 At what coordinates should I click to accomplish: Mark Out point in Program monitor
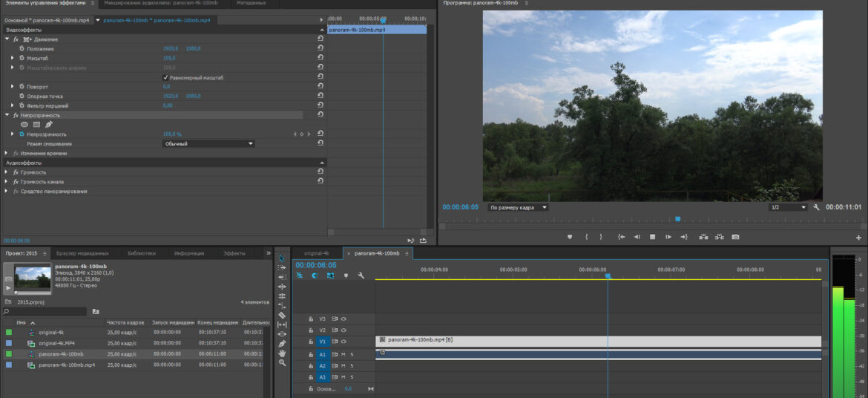click(x=601, y=237)
